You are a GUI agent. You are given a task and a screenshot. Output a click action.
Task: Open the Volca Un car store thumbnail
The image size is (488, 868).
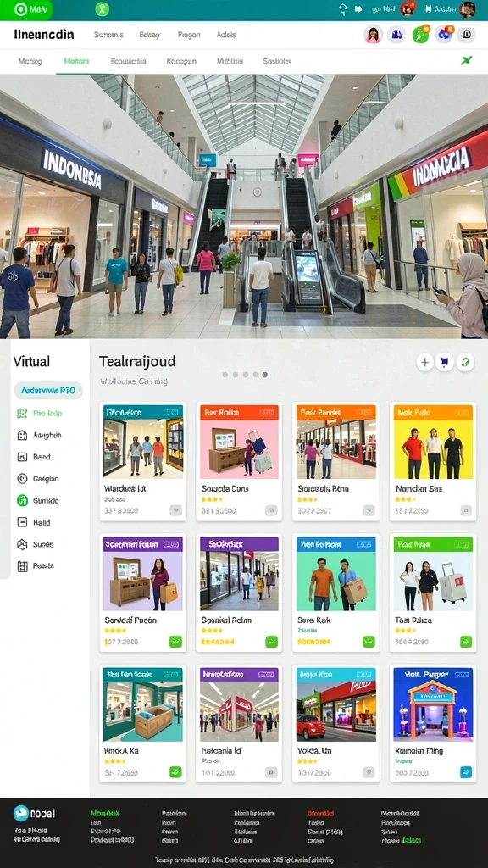[x=336, y=704]
